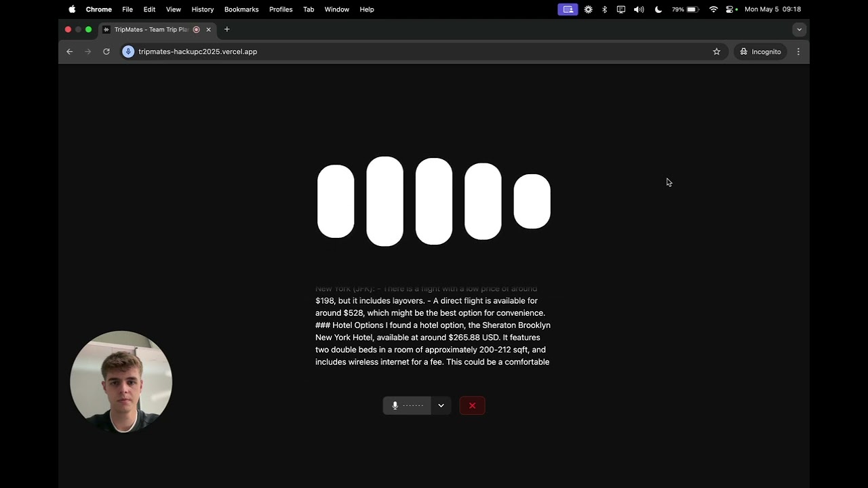
Task: Click the screen mirroring display icon
Action: (621, 9)
